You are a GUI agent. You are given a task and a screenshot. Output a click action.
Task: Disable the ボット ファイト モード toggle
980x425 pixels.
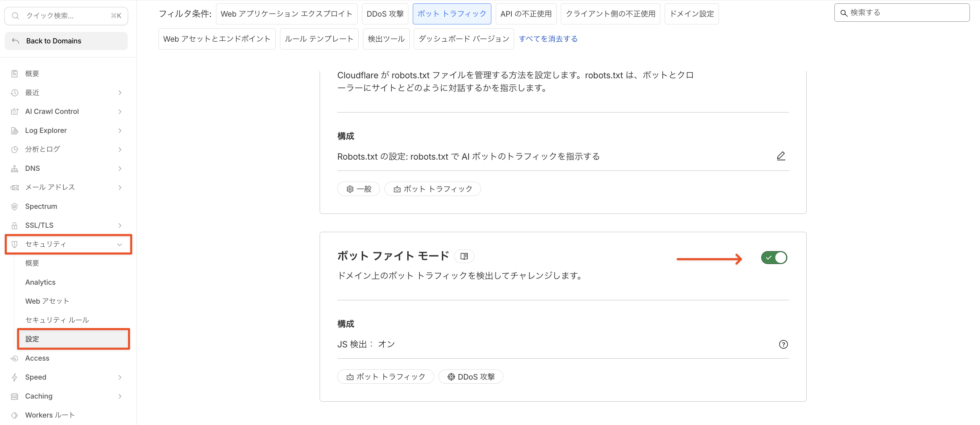point(774,258)
